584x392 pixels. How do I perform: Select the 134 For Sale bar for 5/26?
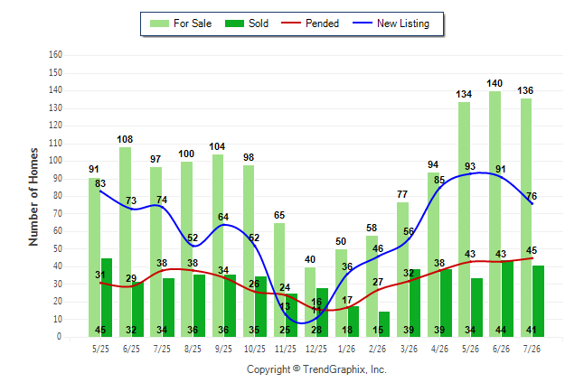(x=464, y=219)
